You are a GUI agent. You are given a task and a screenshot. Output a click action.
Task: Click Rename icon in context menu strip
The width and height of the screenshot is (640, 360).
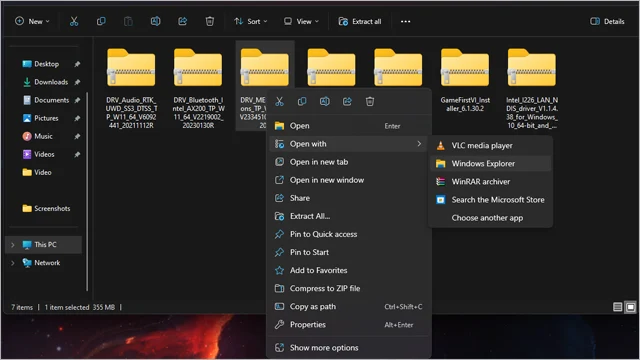coord(324,101)
